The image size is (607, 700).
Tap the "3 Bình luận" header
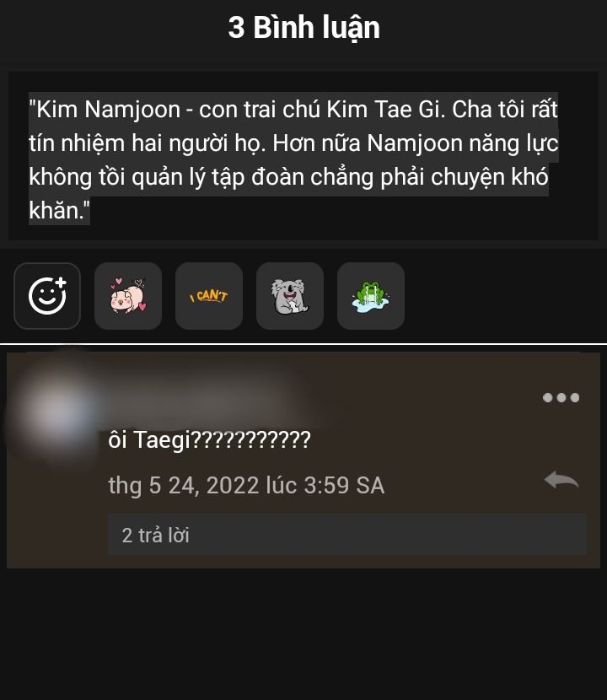click(304, 28)
